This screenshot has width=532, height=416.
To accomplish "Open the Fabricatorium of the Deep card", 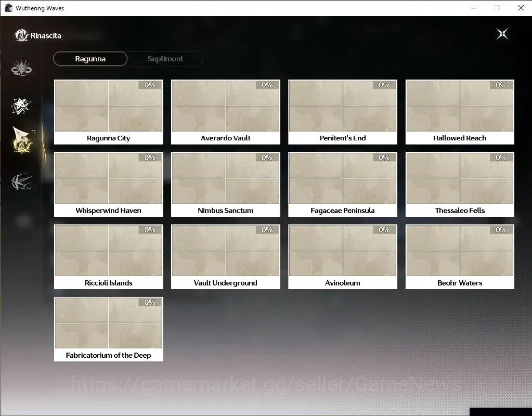I will point(109,329).
